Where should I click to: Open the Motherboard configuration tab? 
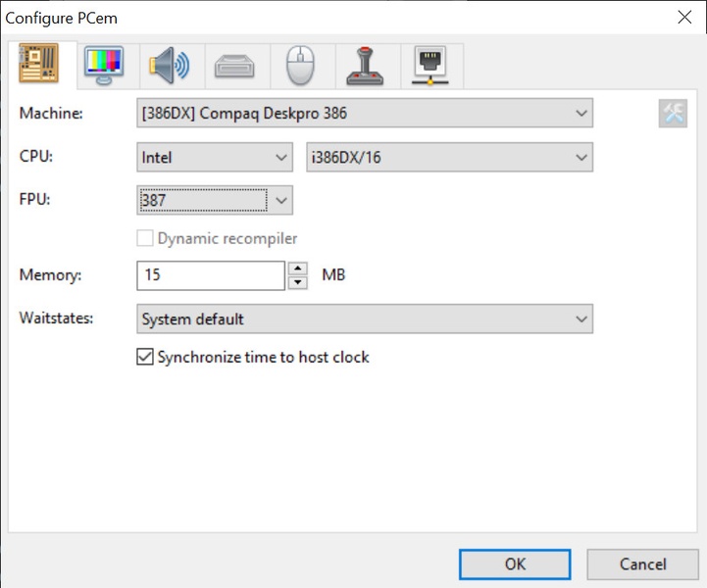pos(39,66)
